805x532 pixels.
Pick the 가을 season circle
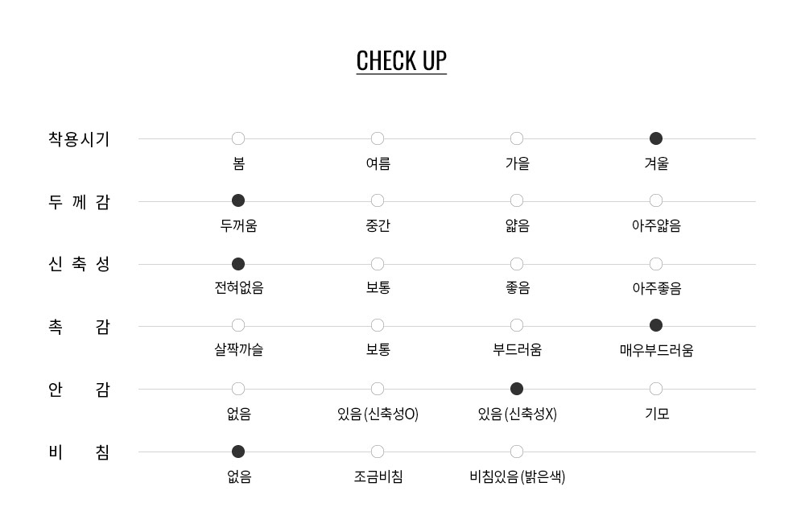[517, 138]
